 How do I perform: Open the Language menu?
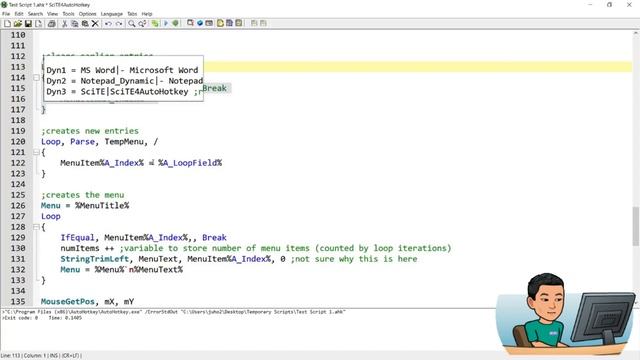(111, 14)
